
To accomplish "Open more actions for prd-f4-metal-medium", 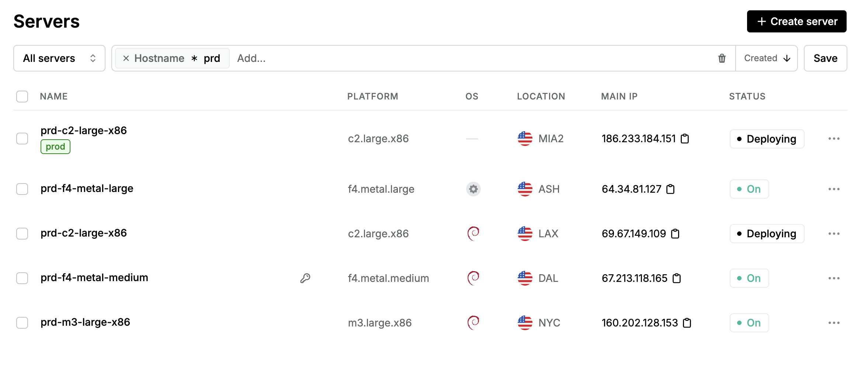I will [834, 278].
